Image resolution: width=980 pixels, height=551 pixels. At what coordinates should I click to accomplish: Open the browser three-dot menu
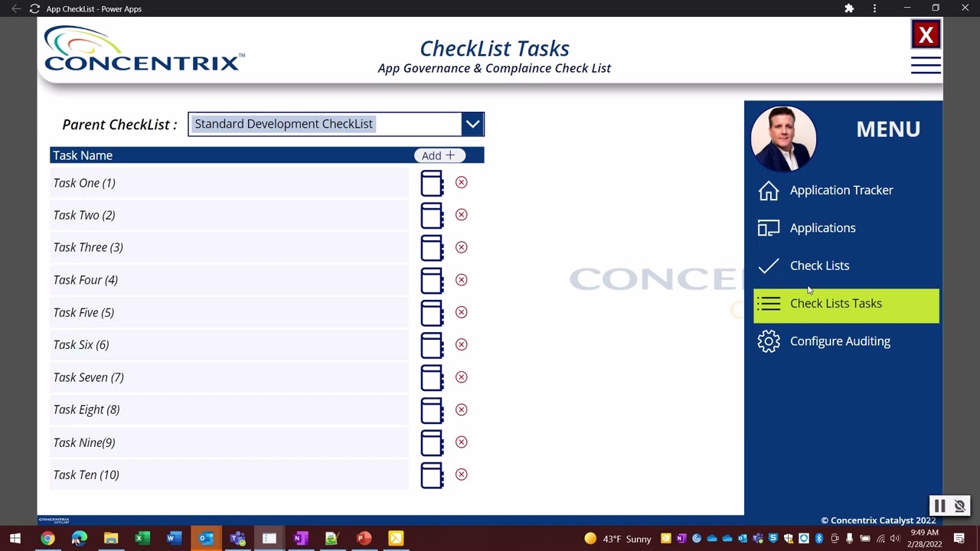874,8
